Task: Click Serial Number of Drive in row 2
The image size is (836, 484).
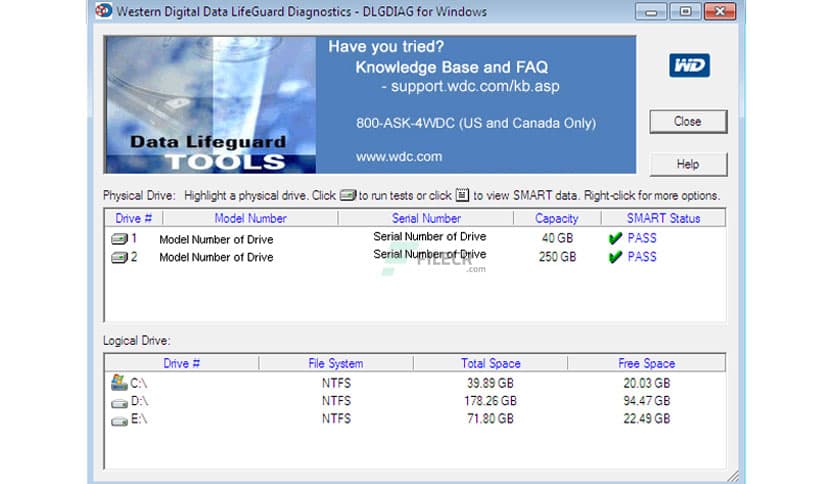Action: tap(430, 254)
